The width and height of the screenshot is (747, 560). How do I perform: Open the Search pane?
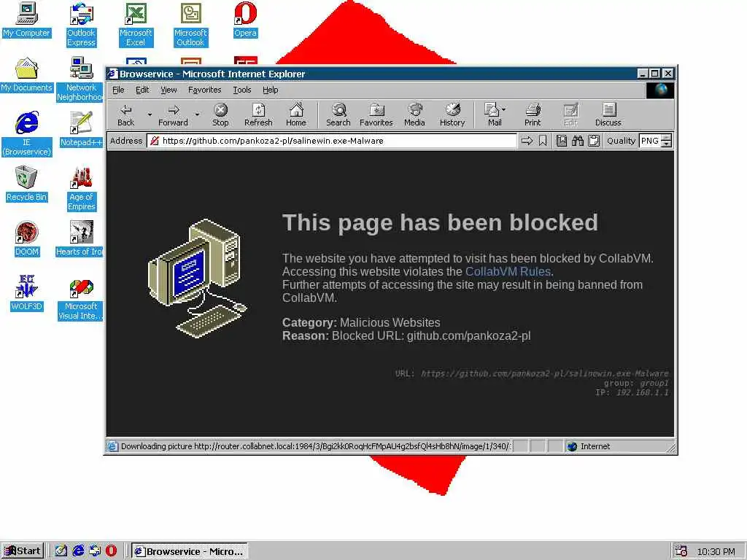338,114
